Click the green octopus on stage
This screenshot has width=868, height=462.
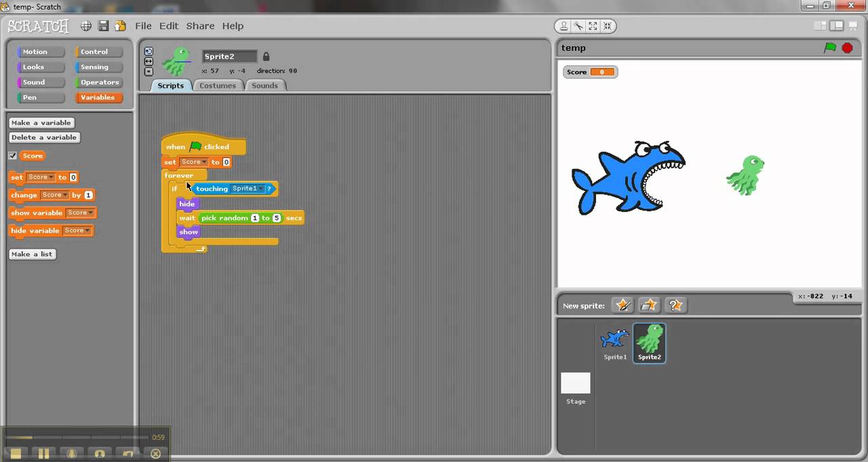tap(746, 175)
